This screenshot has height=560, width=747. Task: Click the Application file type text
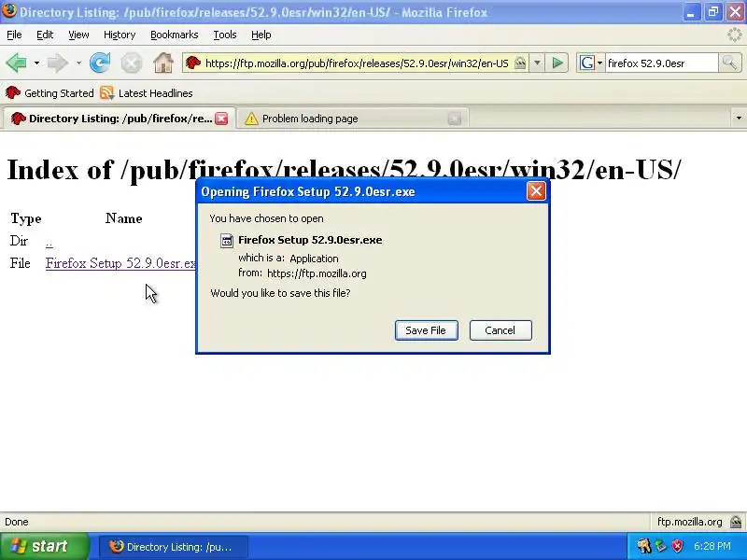point(314,259)
